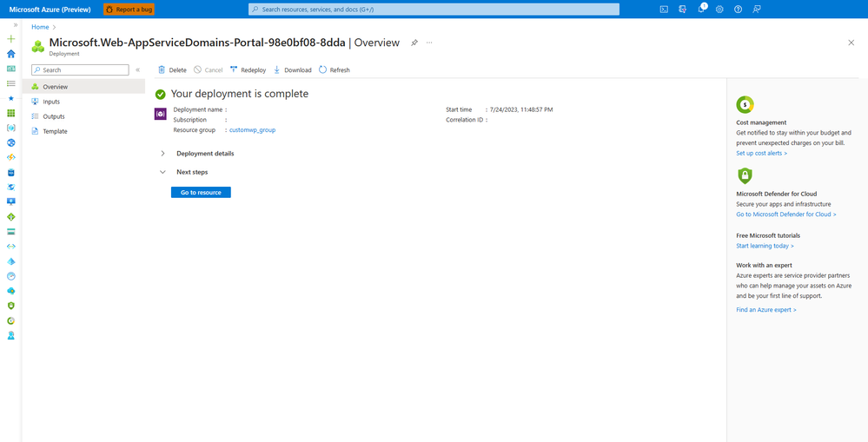Click the Cost management icon in right panel

pos(745,104)
